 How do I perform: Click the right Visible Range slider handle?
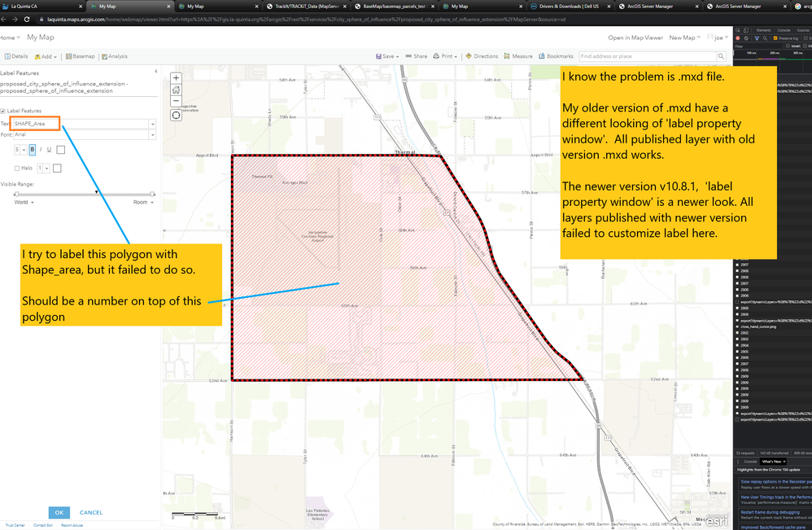point(152,195)
